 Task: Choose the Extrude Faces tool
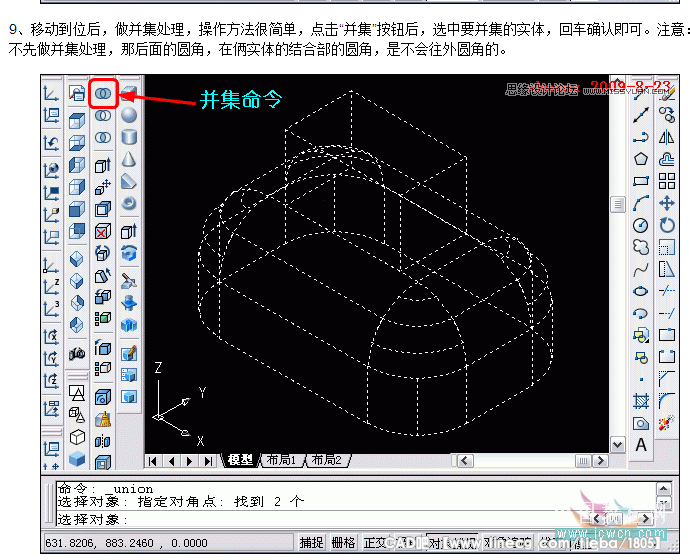point(103,165)
